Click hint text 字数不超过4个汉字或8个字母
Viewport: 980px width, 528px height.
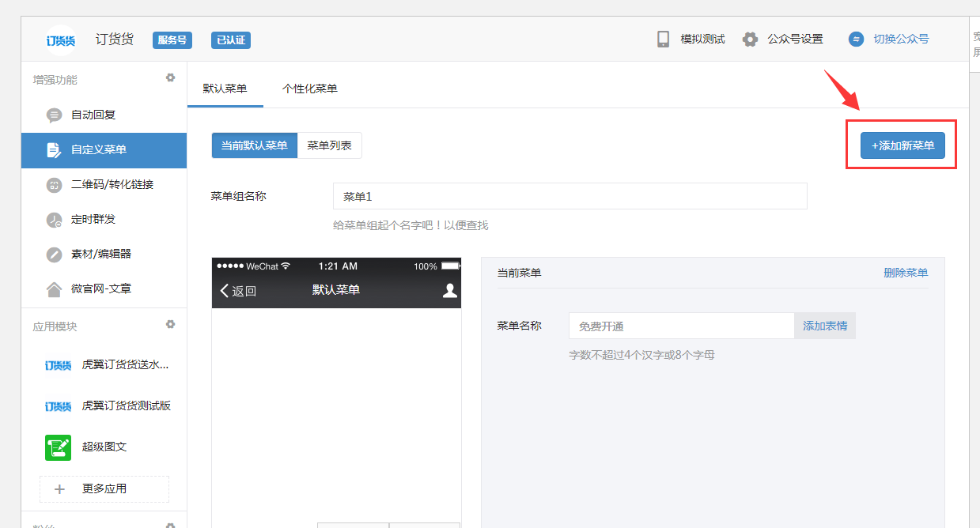(641, 355)
